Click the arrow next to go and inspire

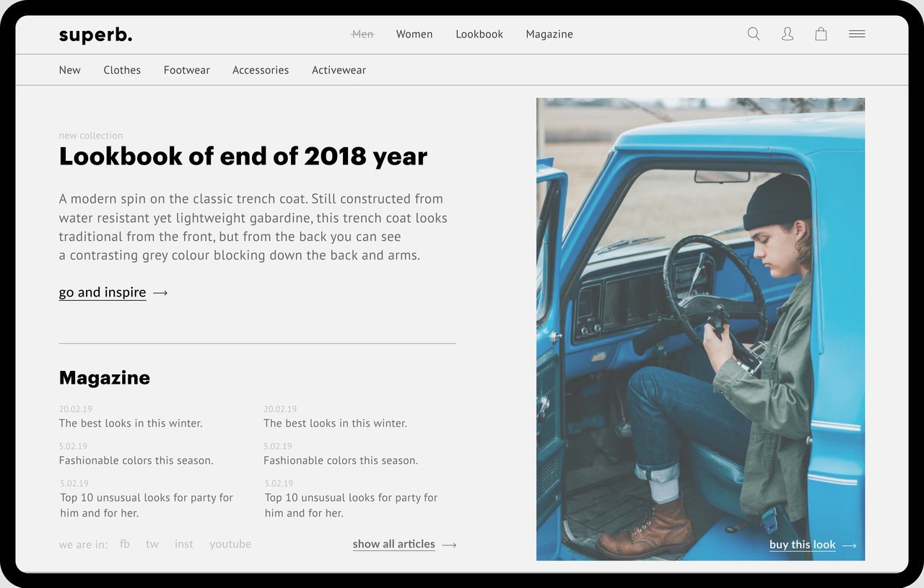pyautogui.click(x=160, y=293)
